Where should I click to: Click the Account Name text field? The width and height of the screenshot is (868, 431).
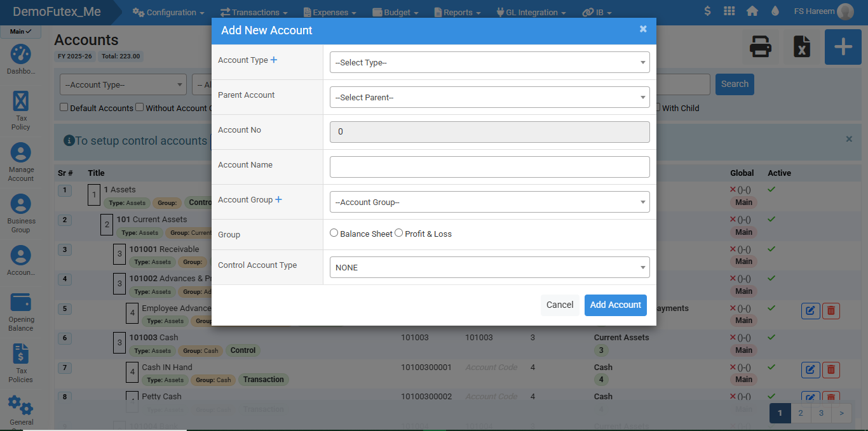click(x=489, y=167)
